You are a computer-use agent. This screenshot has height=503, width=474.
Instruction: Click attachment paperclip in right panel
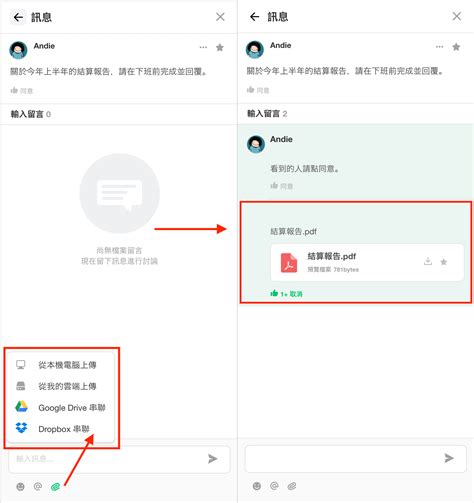tap(292, 486)
